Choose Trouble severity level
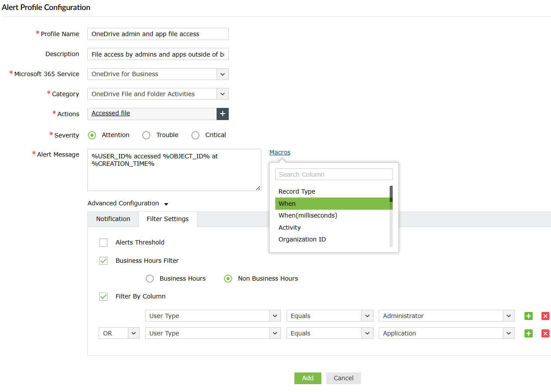 tap(147, 135)
